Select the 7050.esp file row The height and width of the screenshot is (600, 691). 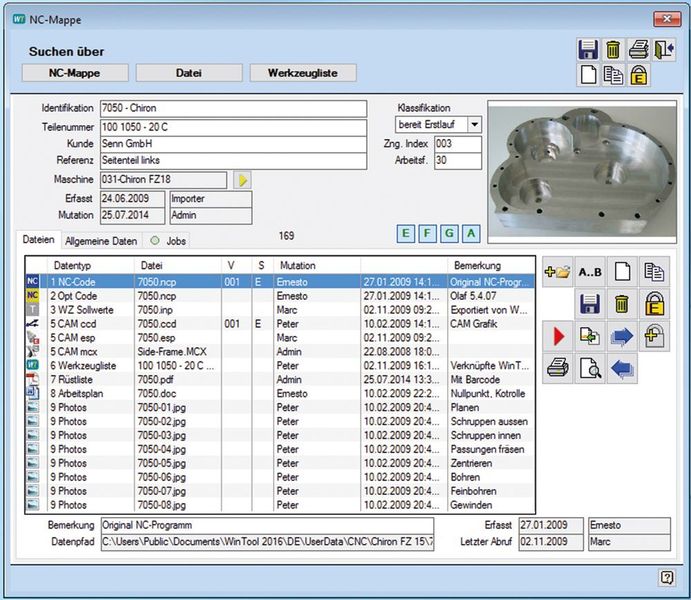(x=280, y=338)
